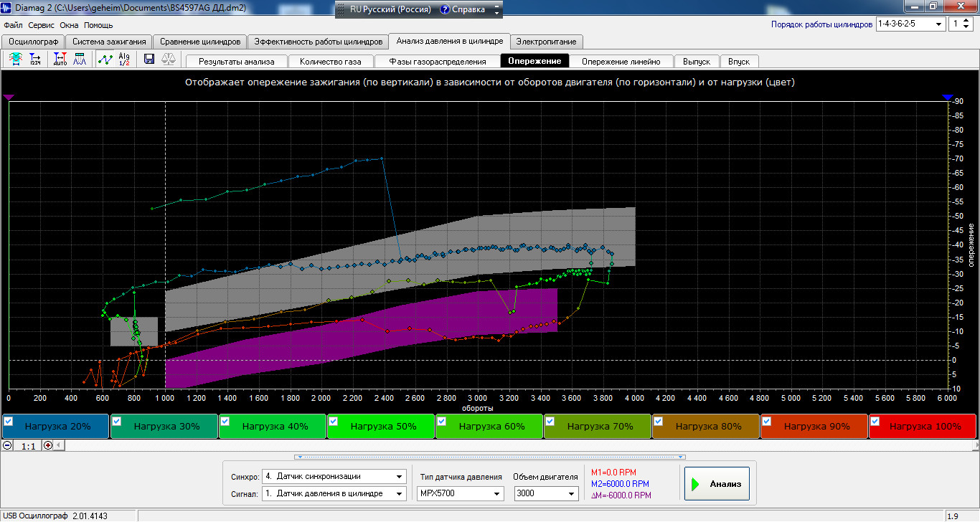Open the Сервис menu
Viewport: 980px width, 522px height.
tap(41, 25)
